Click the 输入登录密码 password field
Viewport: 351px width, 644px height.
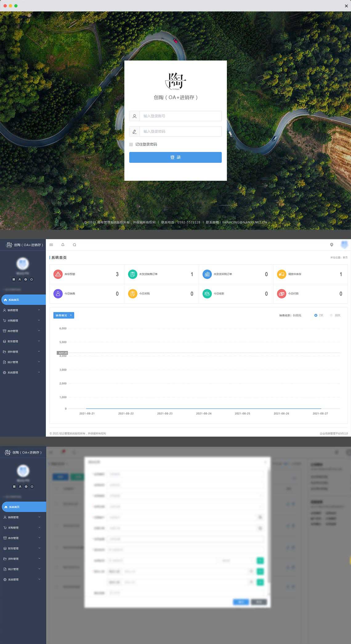(180, 132)
